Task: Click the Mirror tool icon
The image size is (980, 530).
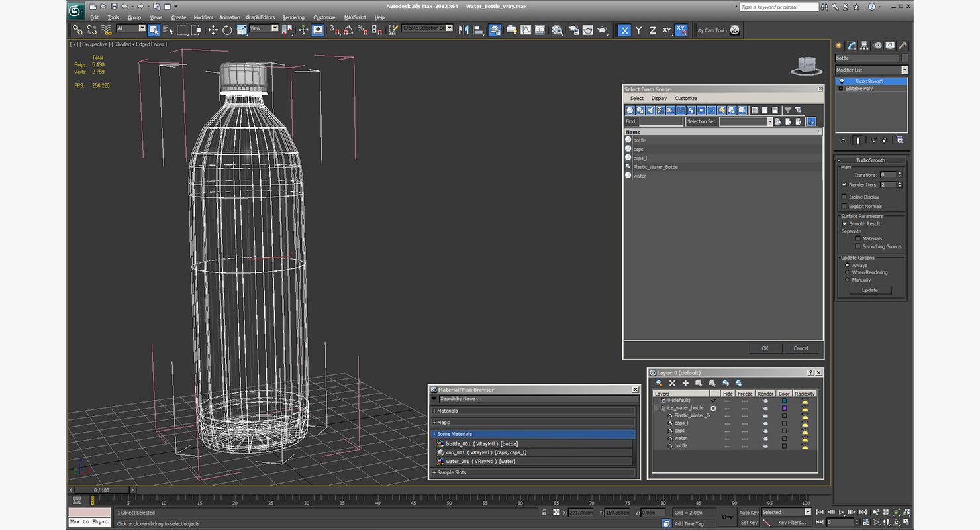Action: pos(464,30)
